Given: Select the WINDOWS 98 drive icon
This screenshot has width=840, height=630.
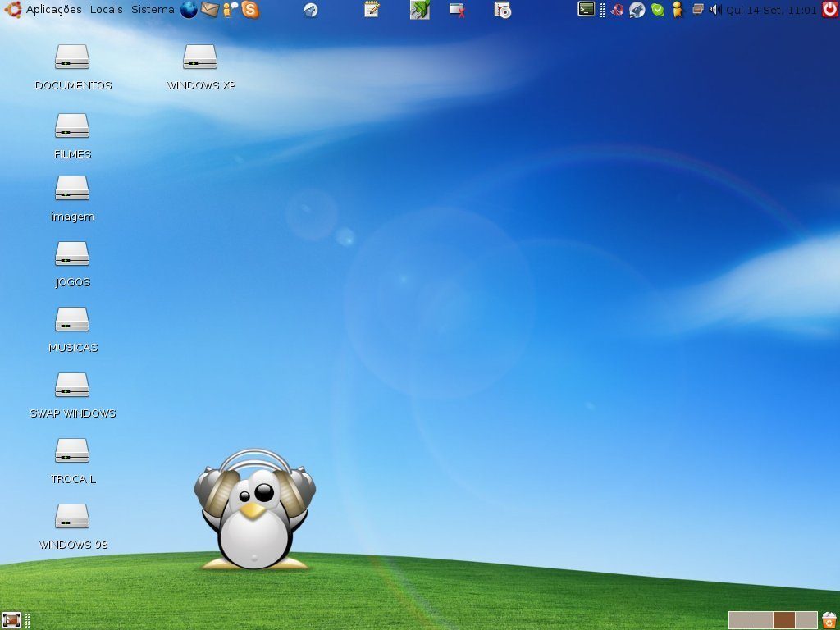Looking at the screenshot, I should (x=72, y=517).
